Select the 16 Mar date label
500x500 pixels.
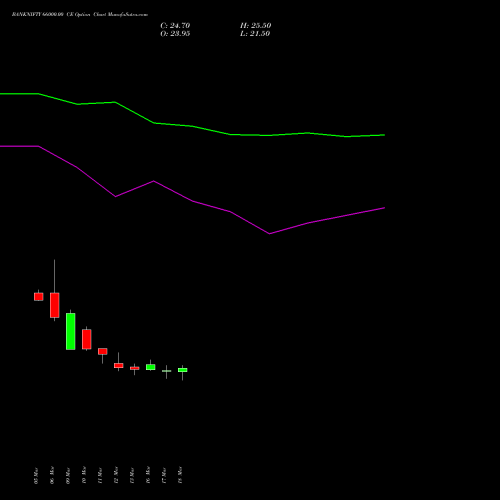148,476
